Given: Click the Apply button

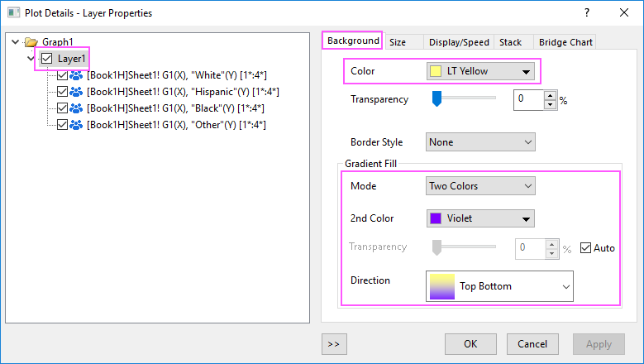Looking at the screenshot, I should tap(599, 344).
